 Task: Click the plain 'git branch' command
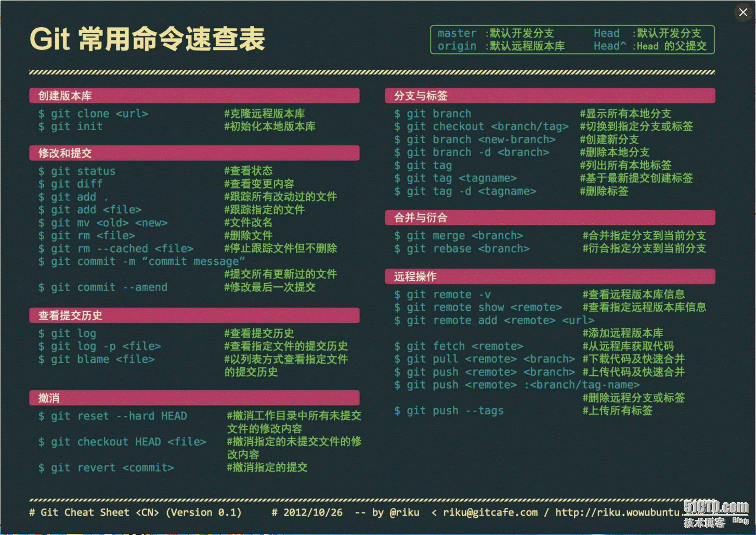coord(433,113)
